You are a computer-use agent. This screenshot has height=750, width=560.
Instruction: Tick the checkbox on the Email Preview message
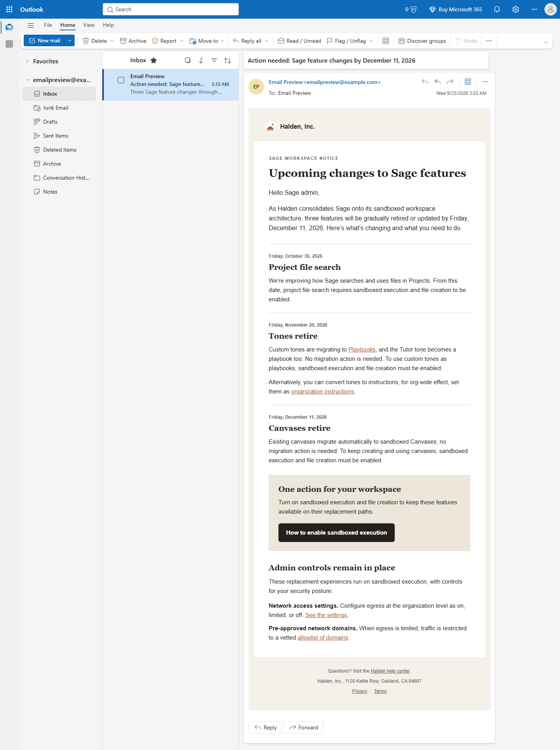pos(121,80)
